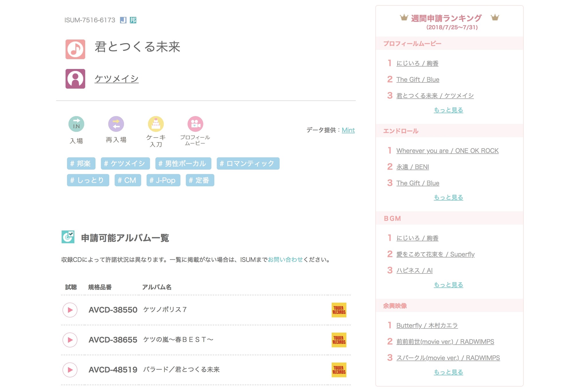
Task: Select the # しっとり tag
Action: [x=88, y=180]
